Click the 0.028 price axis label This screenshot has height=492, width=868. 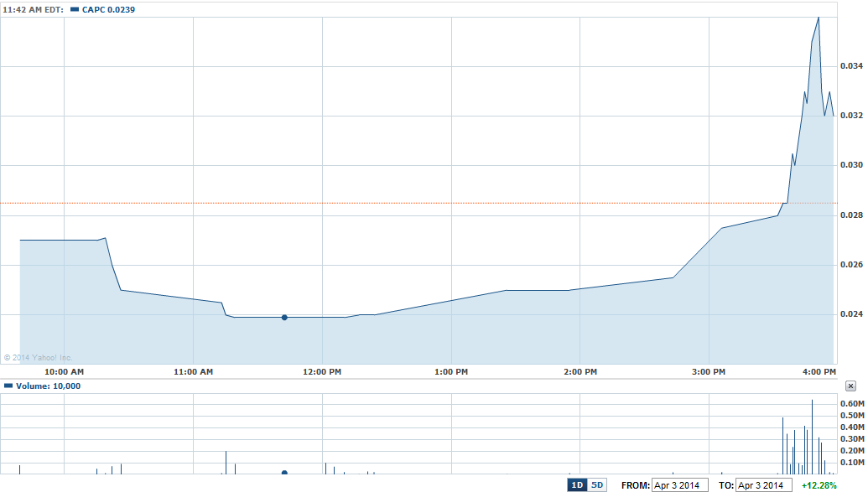[x=851, y=215]
